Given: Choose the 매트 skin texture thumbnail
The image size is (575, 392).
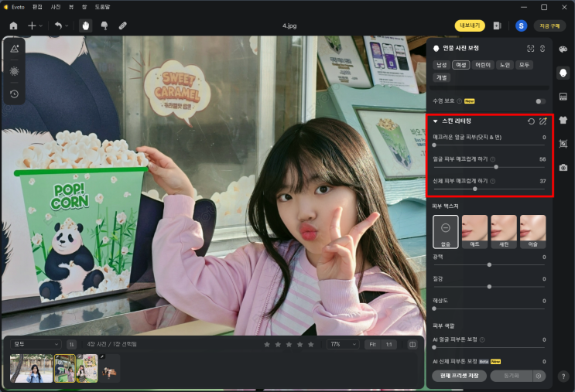Looking at the screenshot, I should pos(474,232).
